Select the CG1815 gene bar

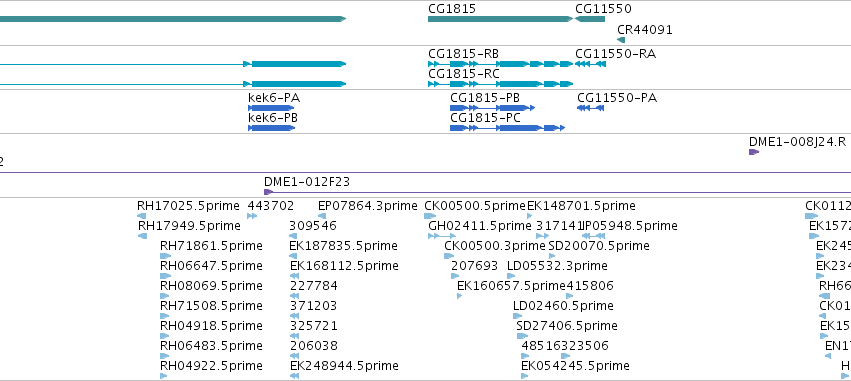(500, 19)
